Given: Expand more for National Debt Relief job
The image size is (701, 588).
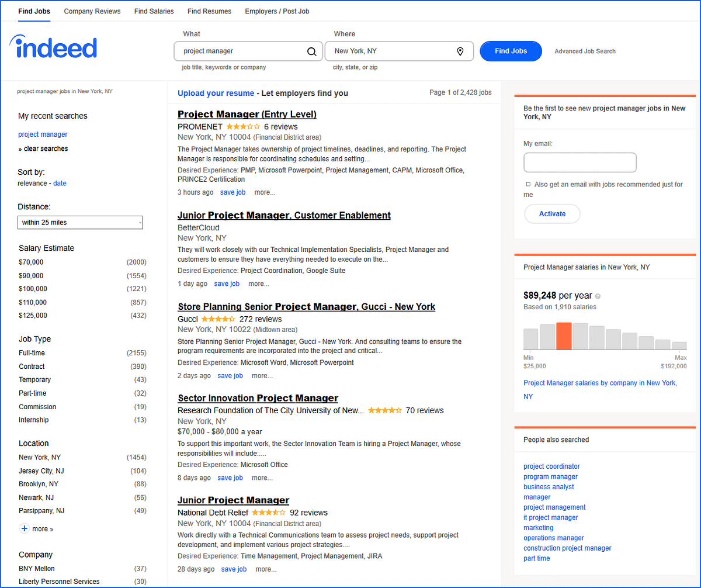Looking at the screenshot, I should point(266,569).
